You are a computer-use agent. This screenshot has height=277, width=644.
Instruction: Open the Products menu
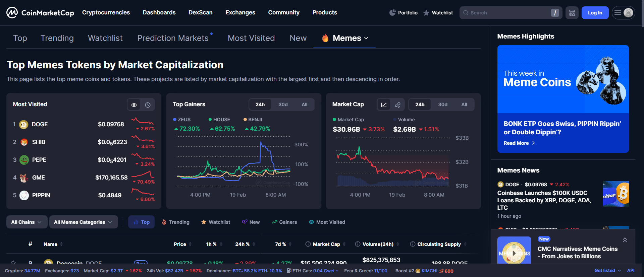tap(325, 13)
